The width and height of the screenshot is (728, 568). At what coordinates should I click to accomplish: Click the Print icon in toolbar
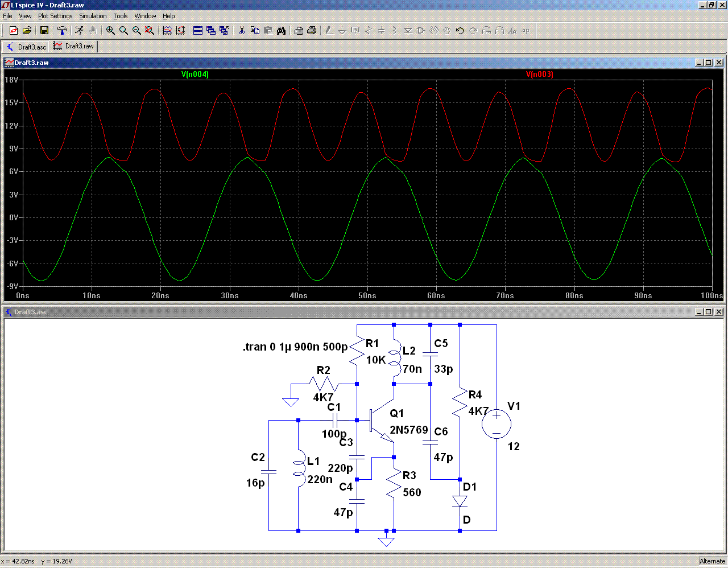[312, 31]
